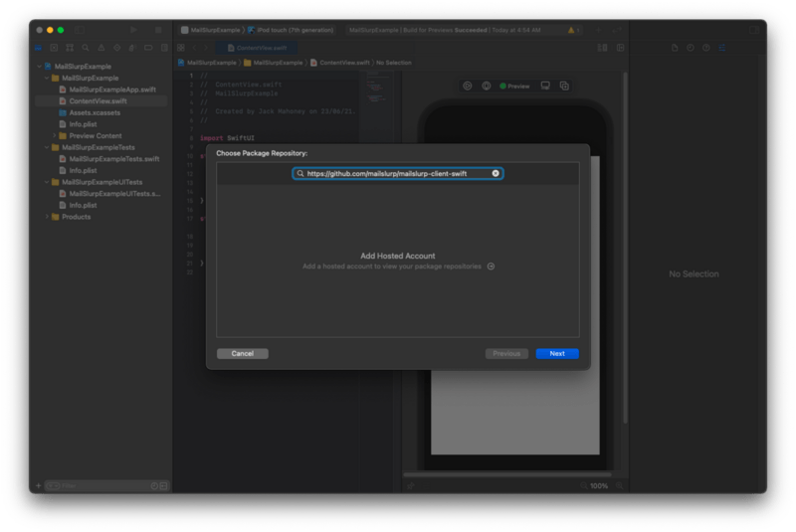Click No Selection in the jump bar
Image resolution: width=796 pixels, height=532 pixels.
point(394,63)
